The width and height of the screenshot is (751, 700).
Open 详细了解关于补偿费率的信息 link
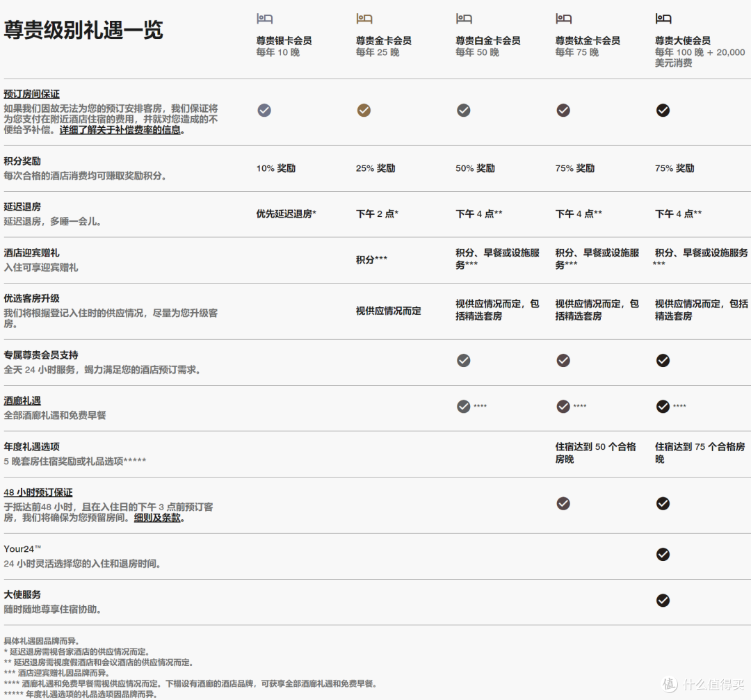click(x=120, y=130)
